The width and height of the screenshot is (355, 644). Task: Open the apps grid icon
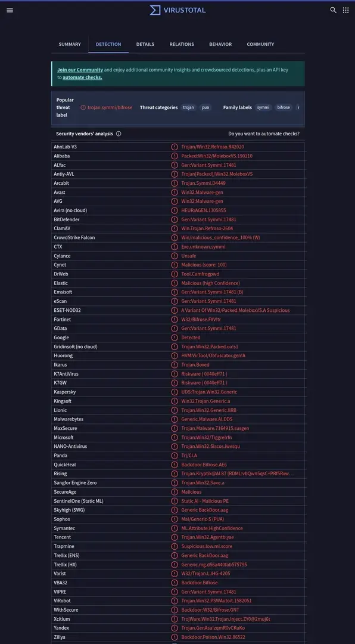point(346,10)
